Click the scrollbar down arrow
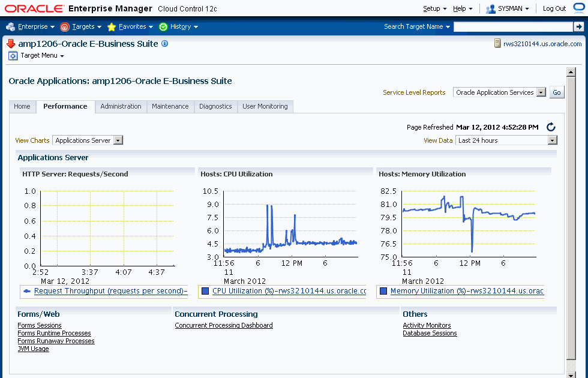The height and width of the screenshot is (378, 588). (571, 374)
